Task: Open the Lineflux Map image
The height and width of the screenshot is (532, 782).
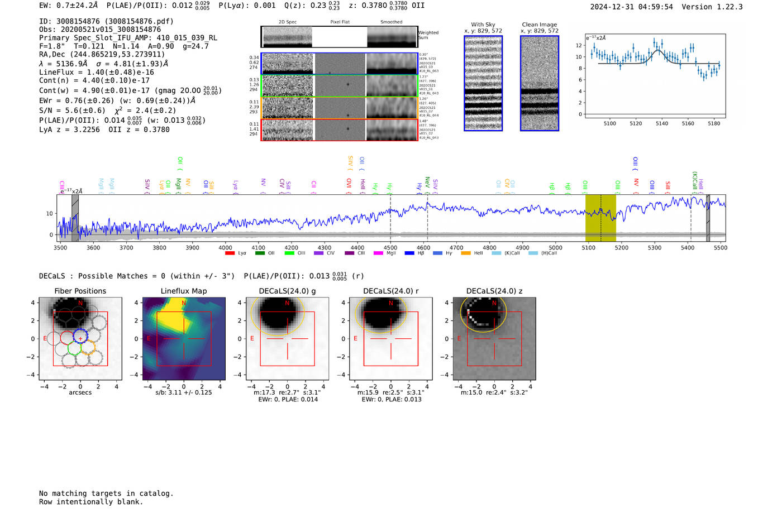Action: point(184,338)
